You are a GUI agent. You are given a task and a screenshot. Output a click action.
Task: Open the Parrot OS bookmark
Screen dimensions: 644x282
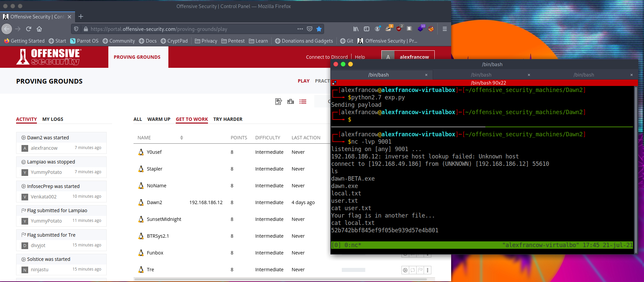[x=84, y=41]
